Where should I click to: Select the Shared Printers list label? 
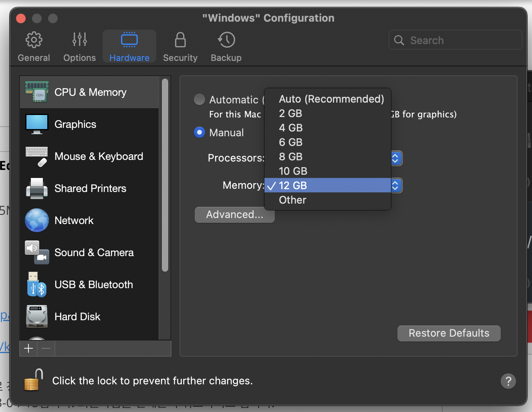[91, 188]
